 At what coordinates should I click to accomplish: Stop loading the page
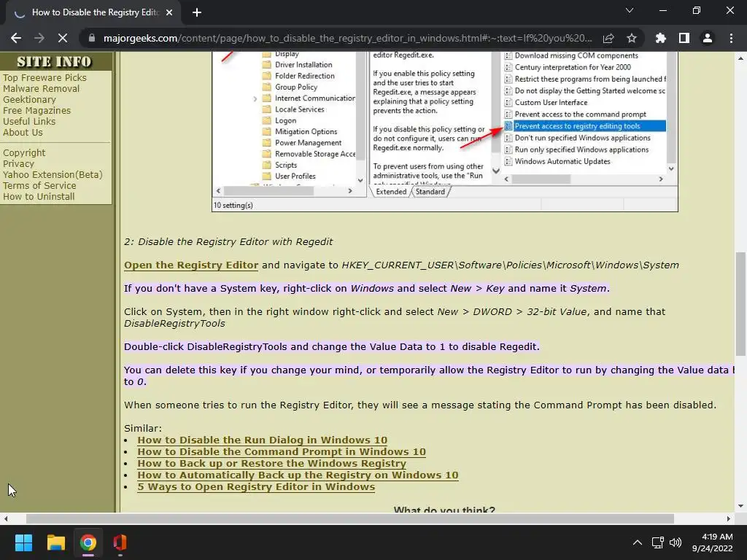tap(63, 38)
